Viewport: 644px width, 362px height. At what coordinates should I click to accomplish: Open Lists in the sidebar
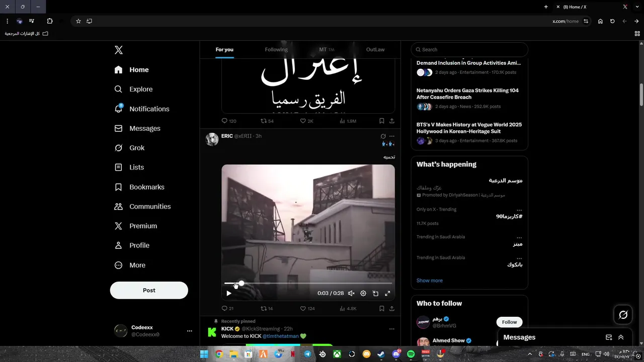(x=129, y=167)
